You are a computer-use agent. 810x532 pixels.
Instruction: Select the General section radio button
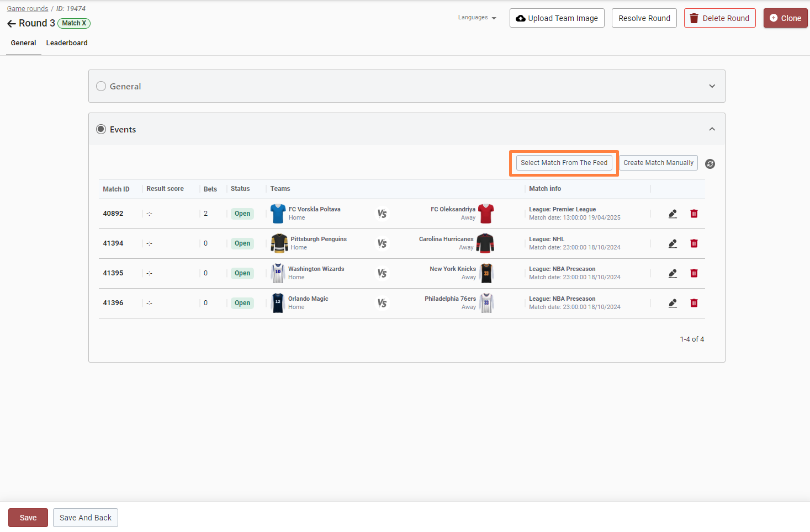tap(101, 86)
